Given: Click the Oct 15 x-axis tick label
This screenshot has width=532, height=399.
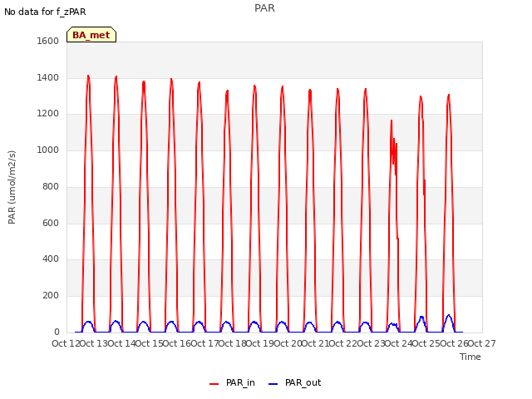Looking at the screenshot, I should [x=149, y=343].
